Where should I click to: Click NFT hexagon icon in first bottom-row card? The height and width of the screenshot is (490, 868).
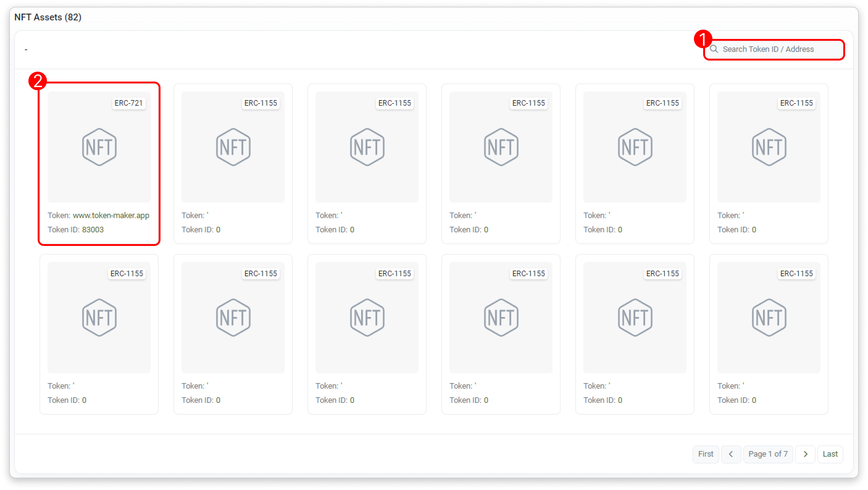coord(99,318)
